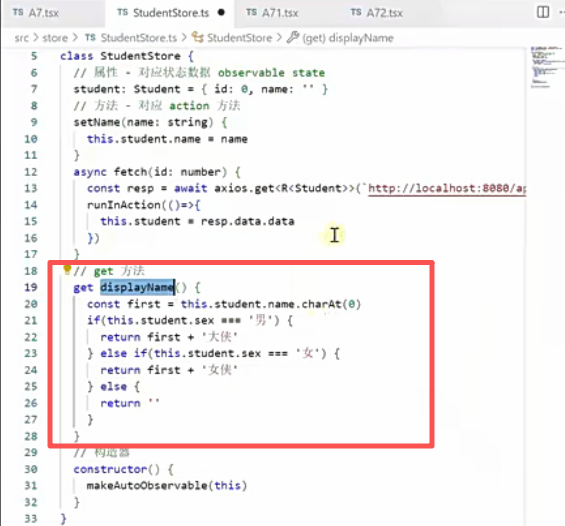Click the 'setName(name: string)' method text

click(x=143, y=122)
